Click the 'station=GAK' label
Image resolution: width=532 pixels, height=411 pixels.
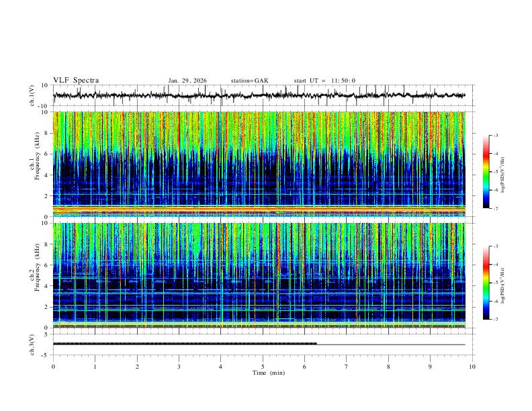click(x=249, y=81)
